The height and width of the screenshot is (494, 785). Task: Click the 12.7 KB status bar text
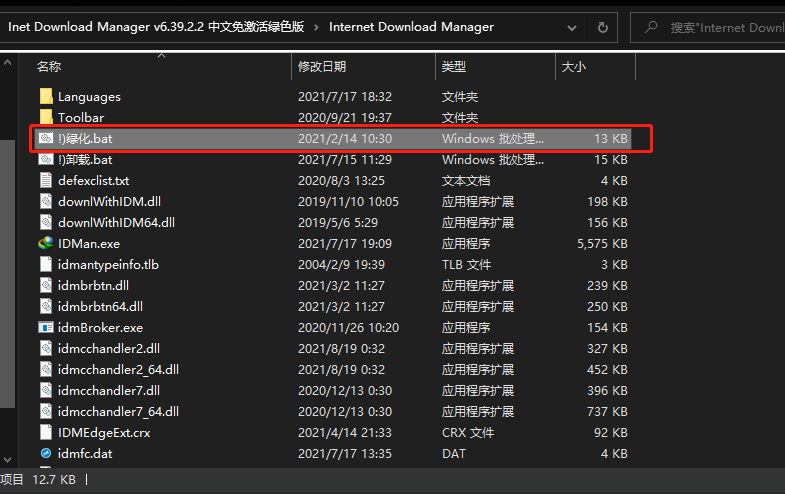point(54,479)
